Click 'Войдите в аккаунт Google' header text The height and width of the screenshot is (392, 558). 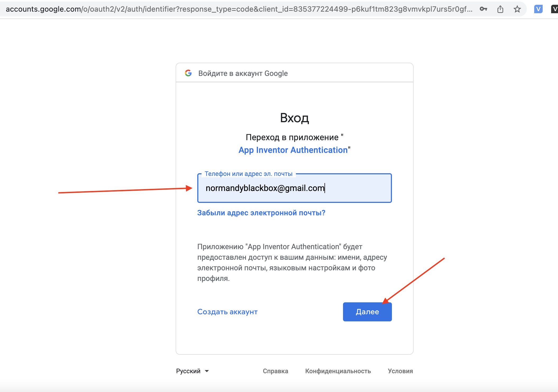(243, 73)
